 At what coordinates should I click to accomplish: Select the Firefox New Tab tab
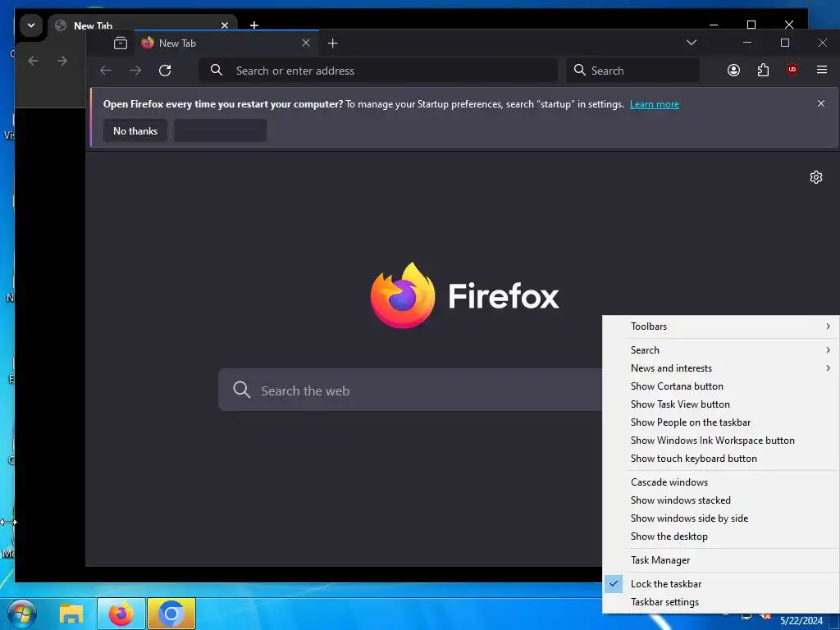(226, 43)
